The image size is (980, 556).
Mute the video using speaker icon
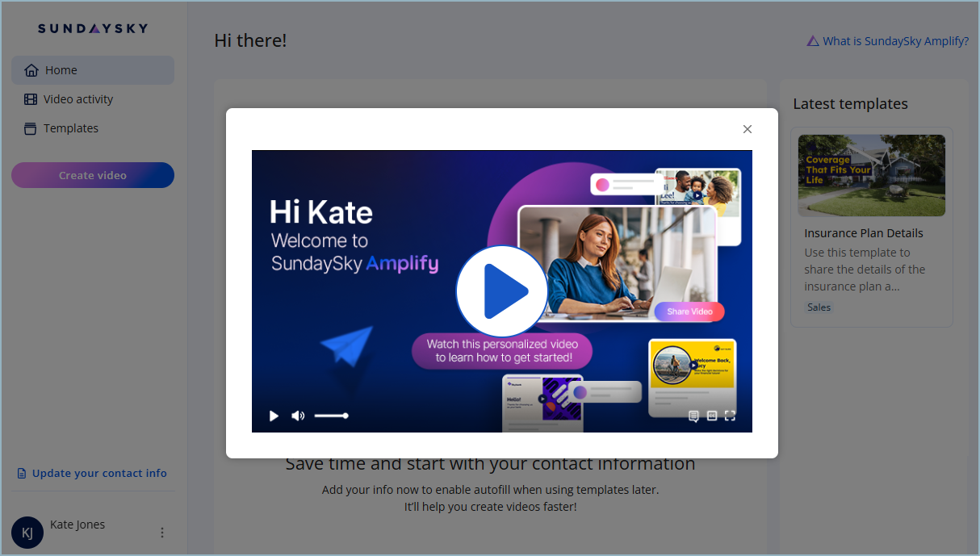(298, 416)
